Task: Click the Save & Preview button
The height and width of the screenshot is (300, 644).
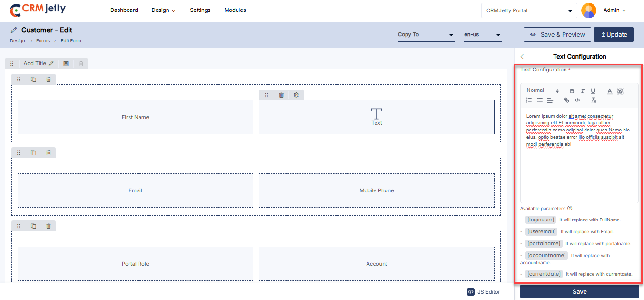Action: coord(557,35)
